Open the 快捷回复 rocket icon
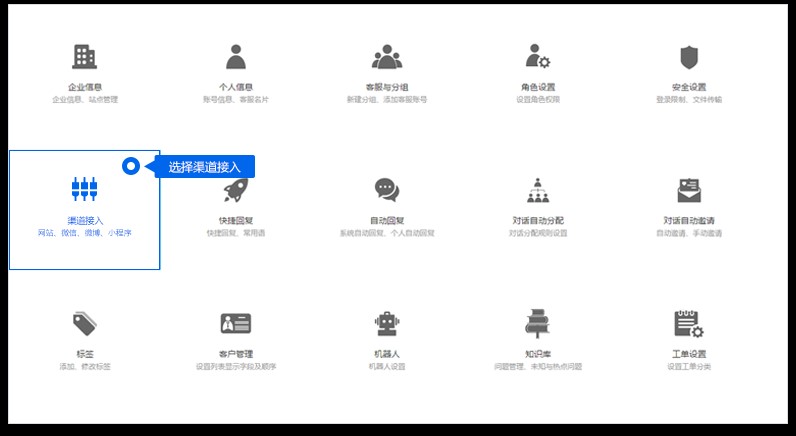796x436 pixels. pyautogui.click(x=236, y=190)
